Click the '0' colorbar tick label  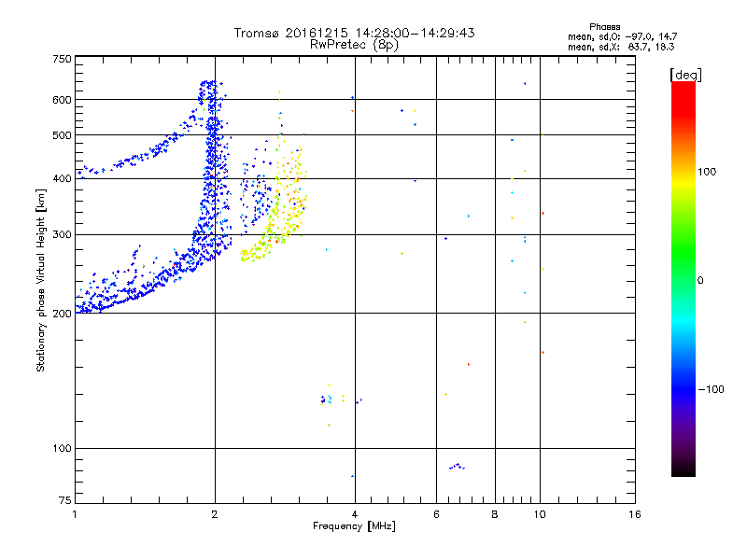click(x=700, y=281)
